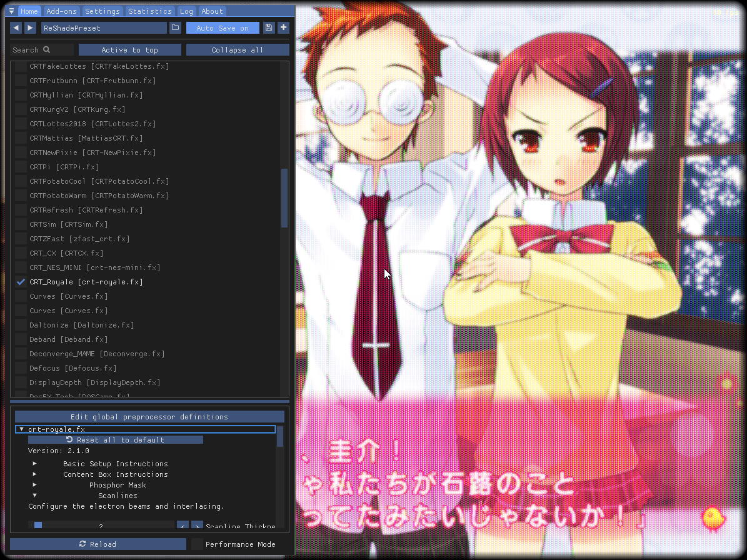The image size is (747, 560).
Task: Go to previous preset arrow
Action: 16,27
